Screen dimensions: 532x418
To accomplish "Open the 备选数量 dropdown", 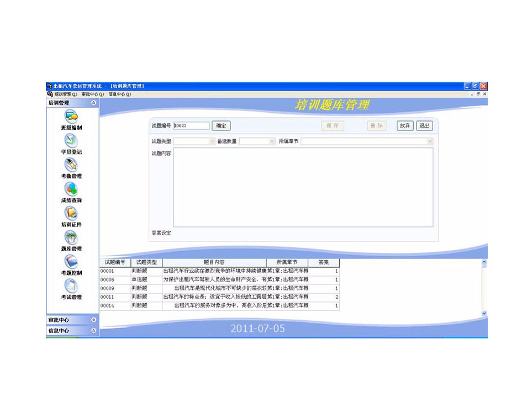I will (271, 141).
